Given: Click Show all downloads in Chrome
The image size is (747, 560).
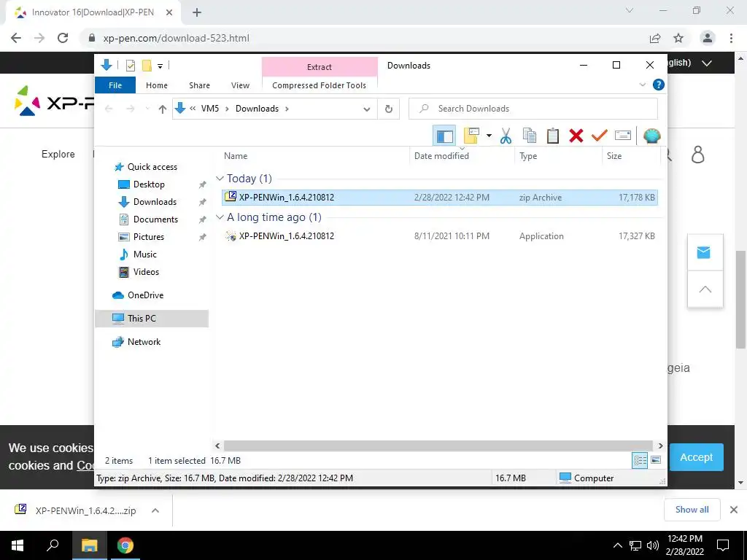Looking at the screenshot, I should tap(692, 510).
